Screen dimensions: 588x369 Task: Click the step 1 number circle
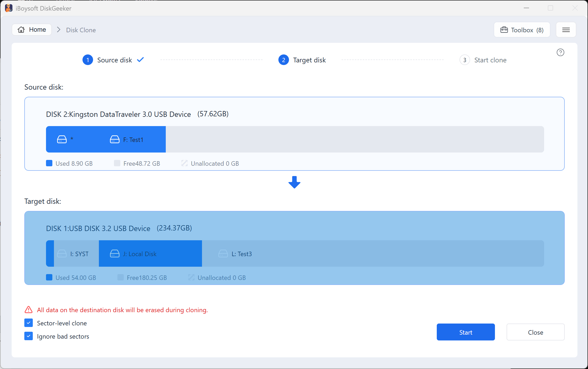tap(88, 60)
